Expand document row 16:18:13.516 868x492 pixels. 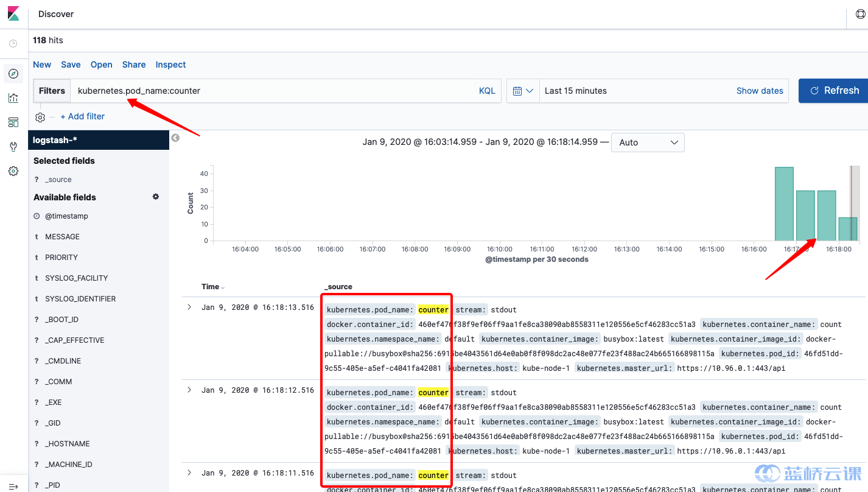189,307
